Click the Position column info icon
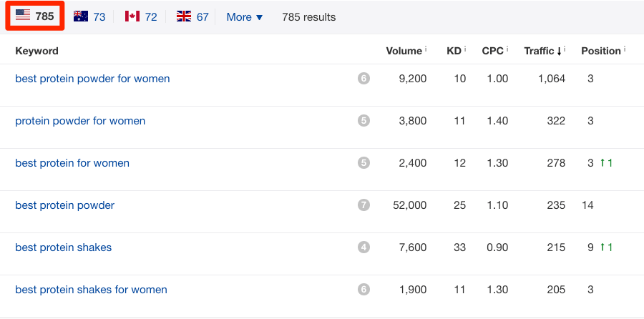This screenshot has height=319, width=644. click(625, 49)
